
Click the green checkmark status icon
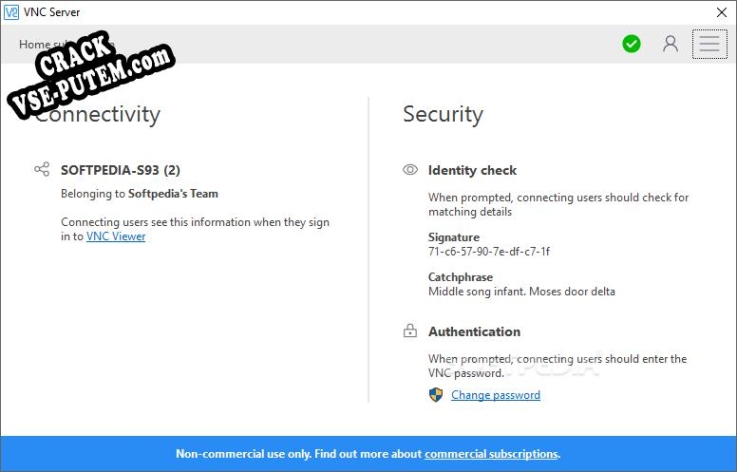point(631,44)
